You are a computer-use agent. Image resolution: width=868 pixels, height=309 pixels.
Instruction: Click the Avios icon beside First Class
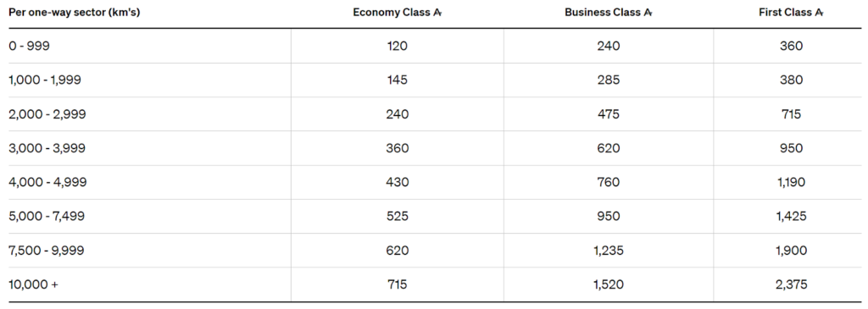coord(819,13)
